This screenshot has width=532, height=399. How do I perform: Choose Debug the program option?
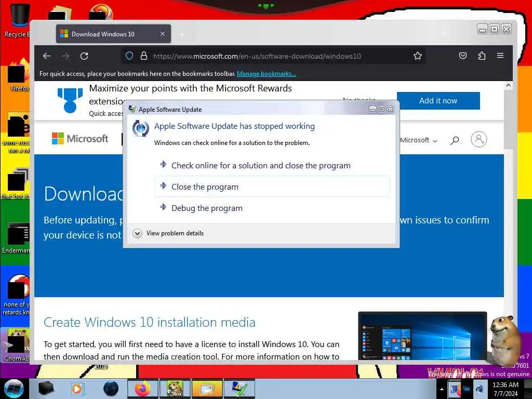click(x=272, y=208)
